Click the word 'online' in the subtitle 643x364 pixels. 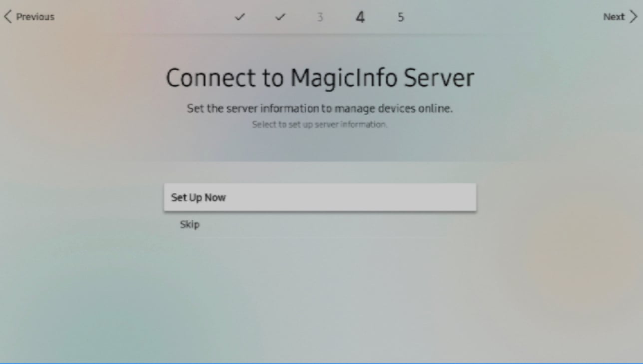pos(434,108)
